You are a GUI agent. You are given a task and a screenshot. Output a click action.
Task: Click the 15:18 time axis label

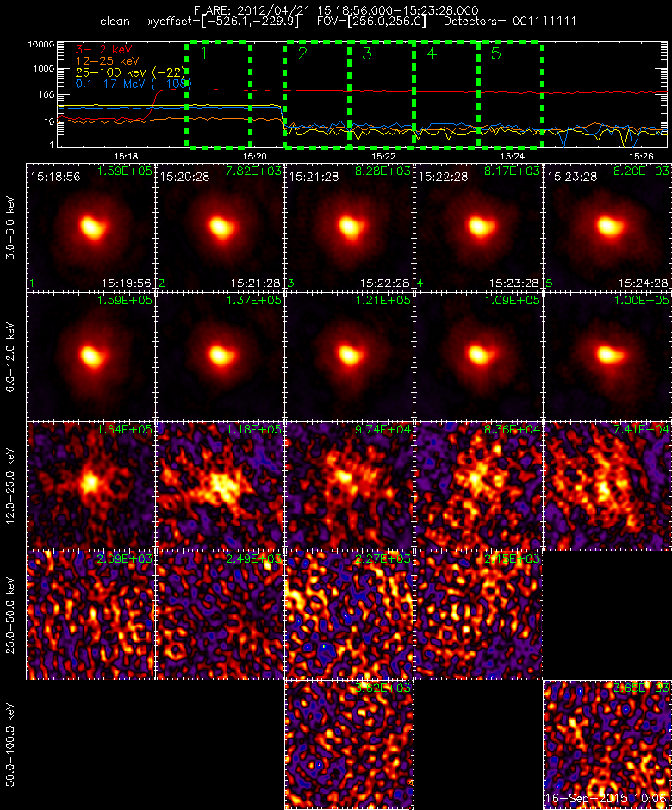126,156
